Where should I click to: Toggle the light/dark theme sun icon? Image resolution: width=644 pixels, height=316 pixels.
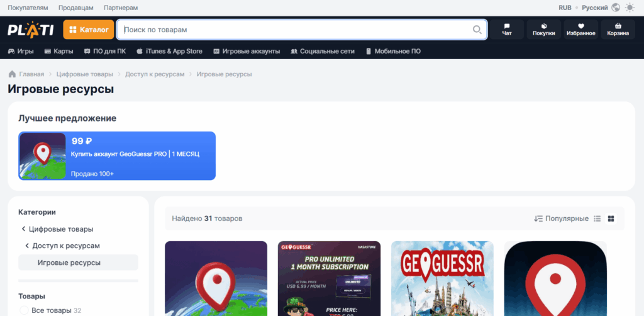(630, 8)
